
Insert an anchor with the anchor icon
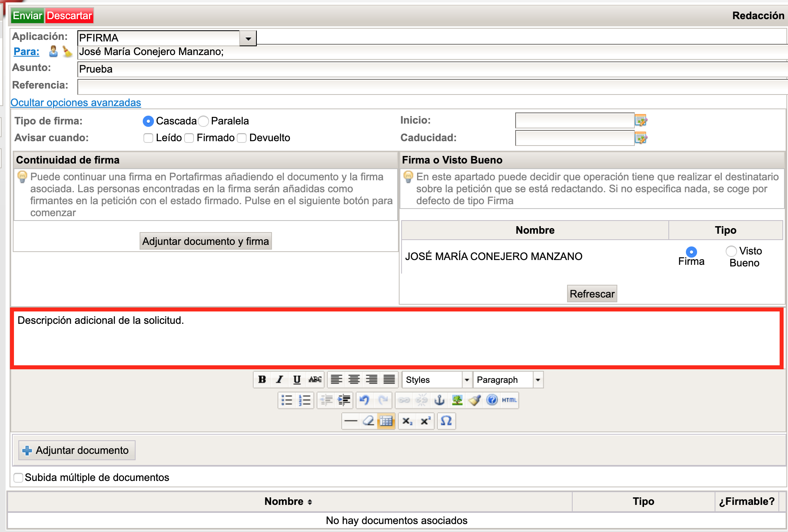tap(439, 400)
